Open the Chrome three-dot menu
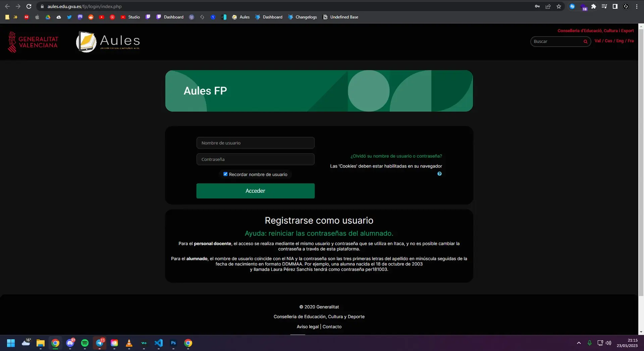Viewport: 644px width, 351px height. tap(637, 6)
